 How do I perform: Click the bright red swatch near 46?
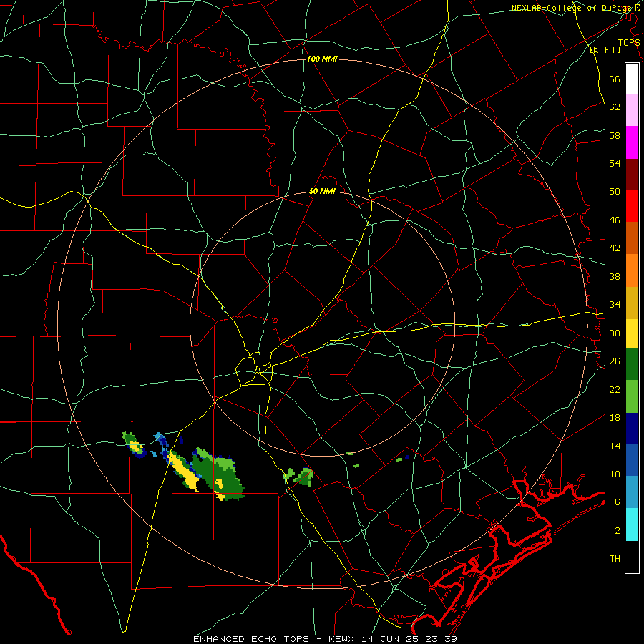click(632, 206)
